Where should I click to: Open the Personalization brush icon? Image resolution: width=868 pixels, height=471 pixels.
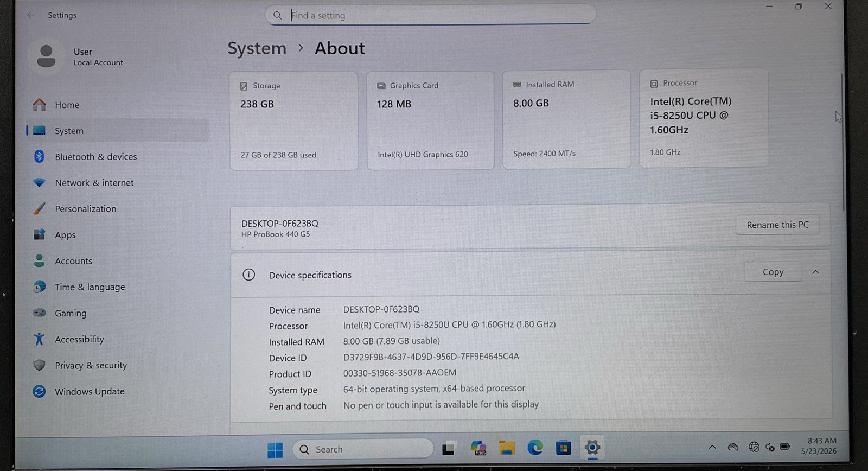click(39, 208)
